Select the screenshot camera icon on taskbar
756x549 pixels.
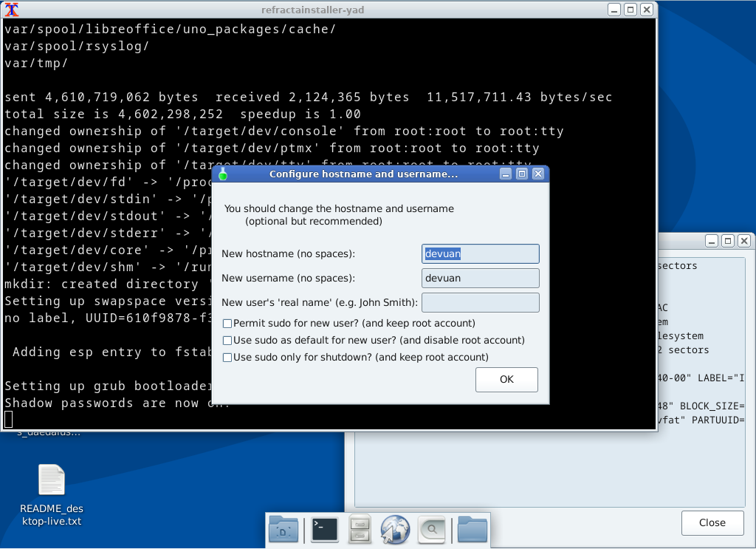(283, 529)
